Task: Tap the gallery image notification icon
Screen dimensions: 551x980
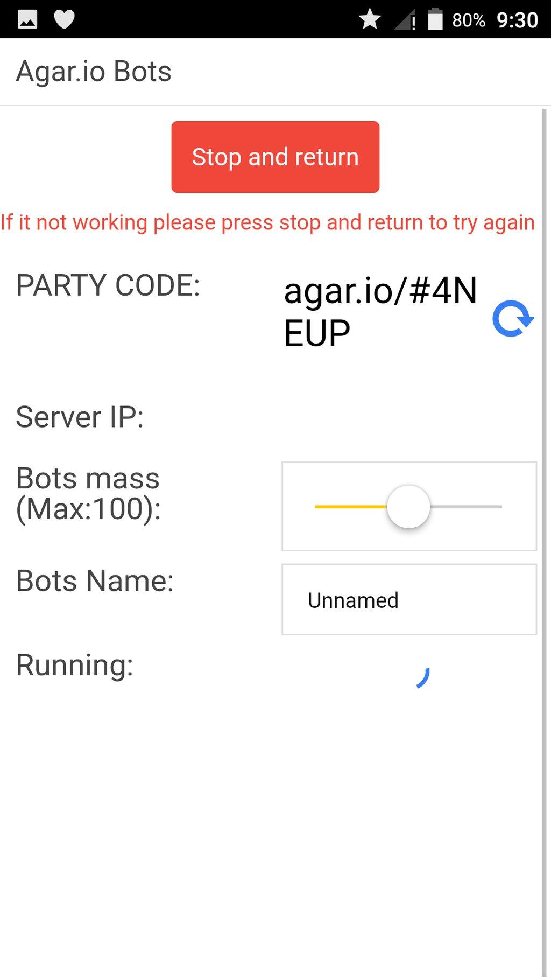Action: [27, 20]
